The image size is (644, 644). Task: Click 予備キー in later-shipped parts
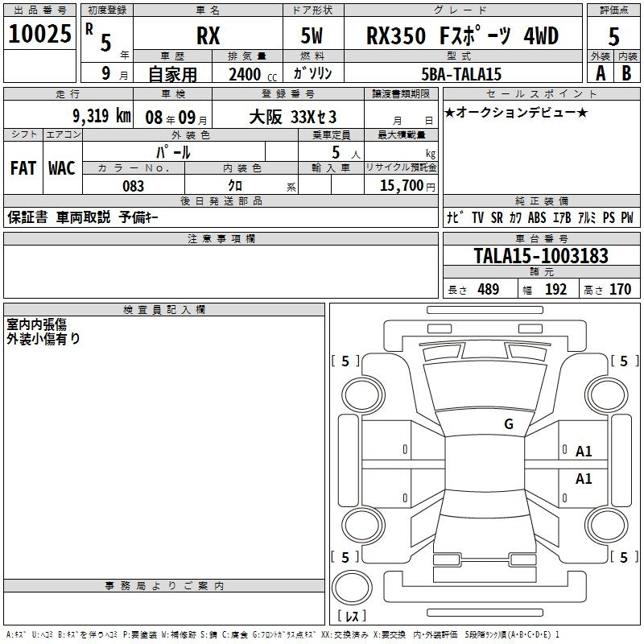tap(138, 217)
